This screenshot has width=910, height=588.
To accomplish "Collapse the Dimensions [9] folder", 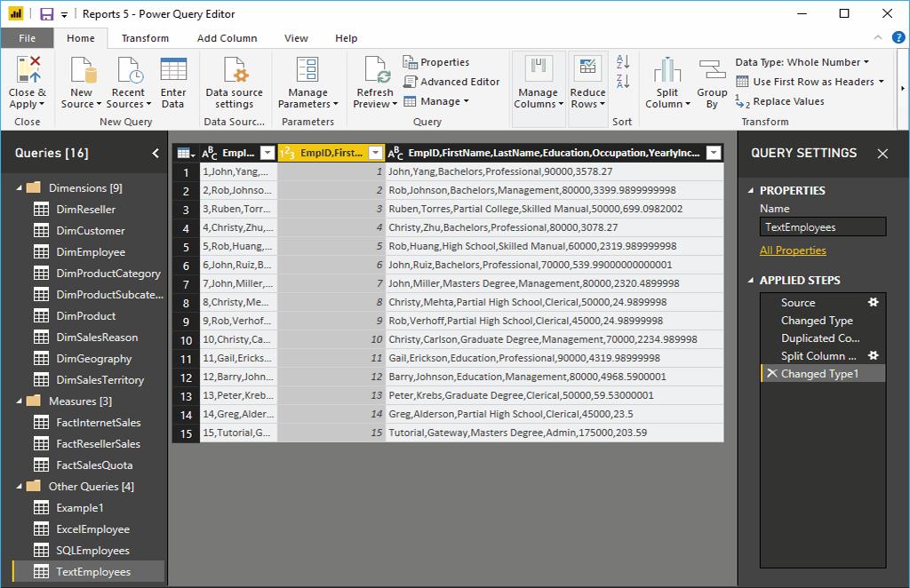I will 20,188.
